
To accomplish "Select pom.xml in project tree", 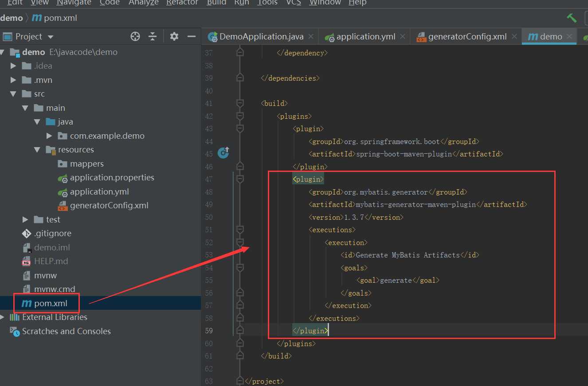I will 51,304.
